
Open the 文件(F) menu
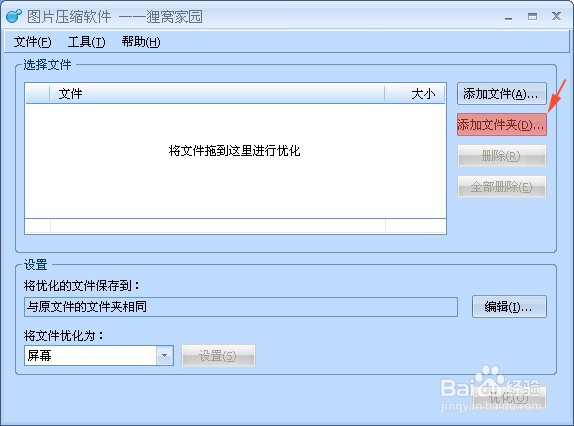click(x=32, y=42)
